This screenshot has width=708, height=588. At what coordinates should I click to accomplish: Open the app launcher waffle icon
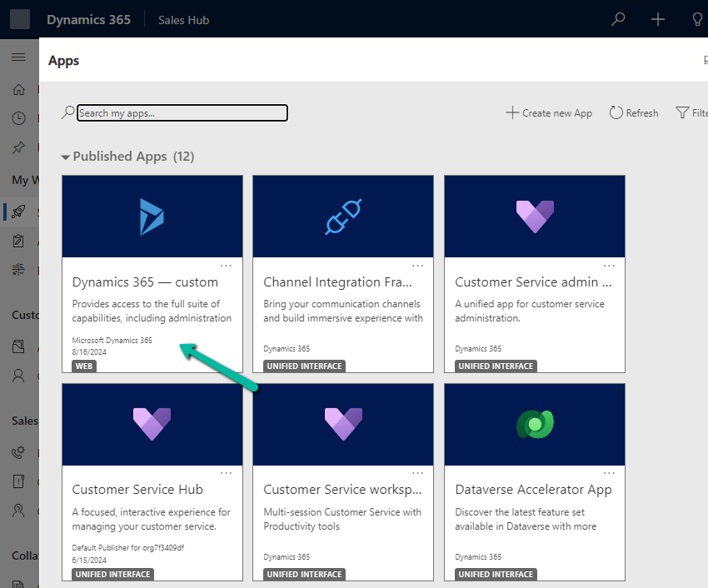[19, 19]
